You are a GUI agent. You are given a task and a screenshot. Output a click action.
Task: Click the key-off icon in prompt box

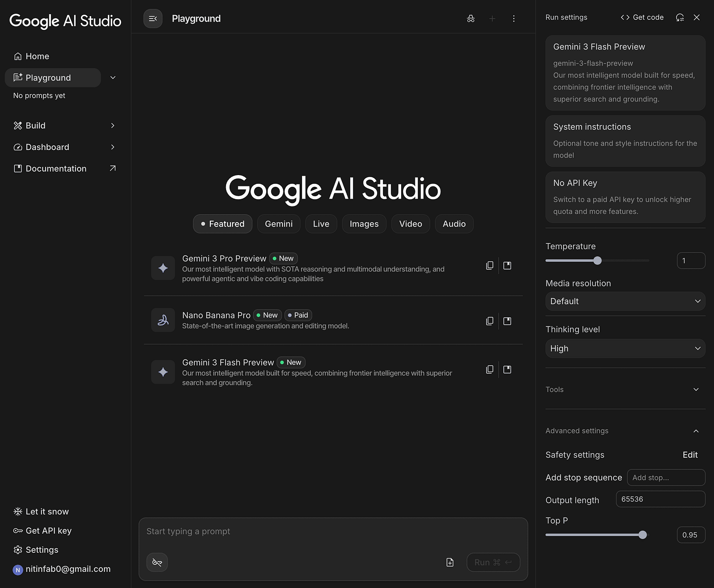tap(157, 562)
